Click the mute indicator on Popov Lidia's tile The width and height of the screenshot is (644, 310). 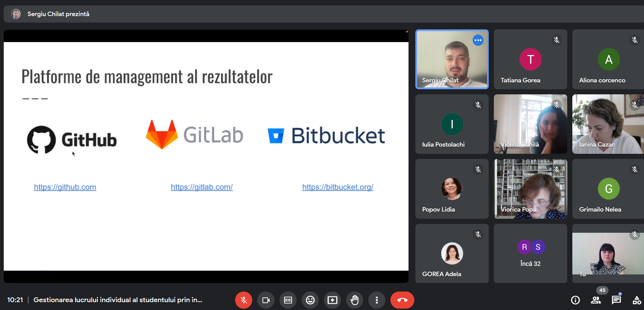(x=478, y=170)
